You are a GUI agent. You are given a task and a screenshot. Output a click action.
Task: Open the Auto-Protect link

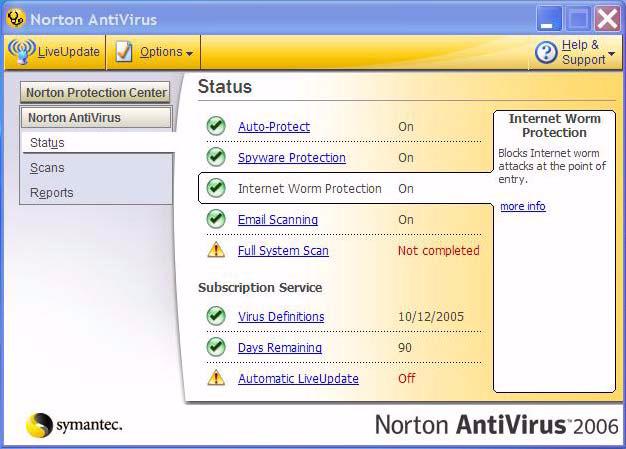(274, 127)
